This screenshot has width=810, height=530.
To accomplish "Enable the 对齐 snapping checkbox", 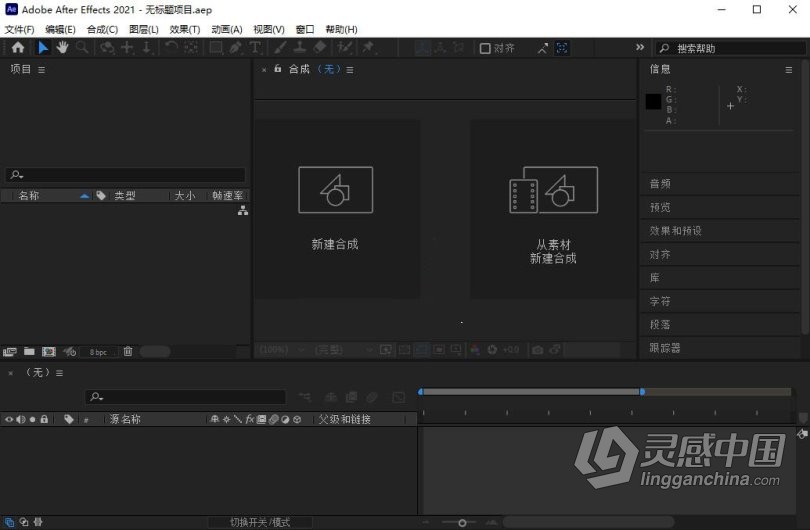I will click(485, 49).
